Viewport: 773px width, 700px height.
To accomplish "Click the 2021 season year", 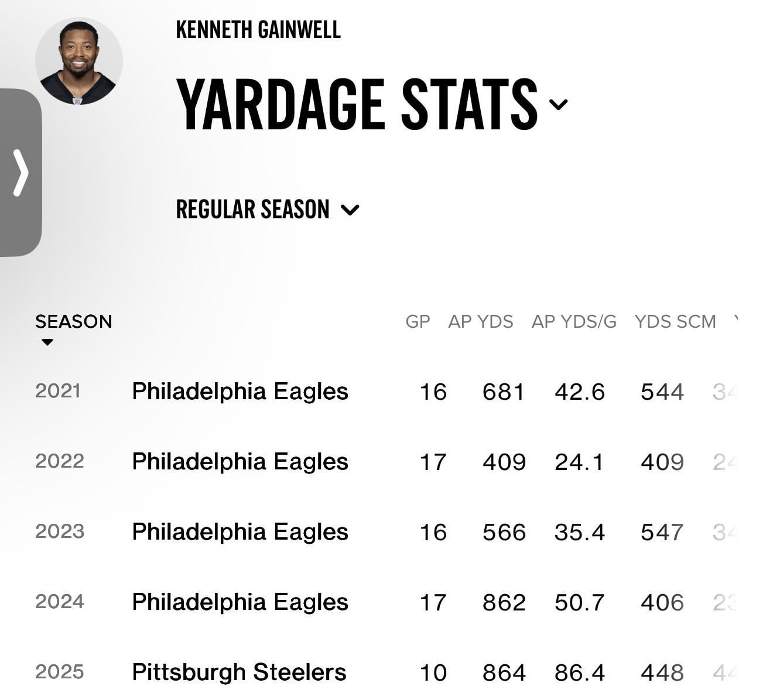I will point(58,391).
